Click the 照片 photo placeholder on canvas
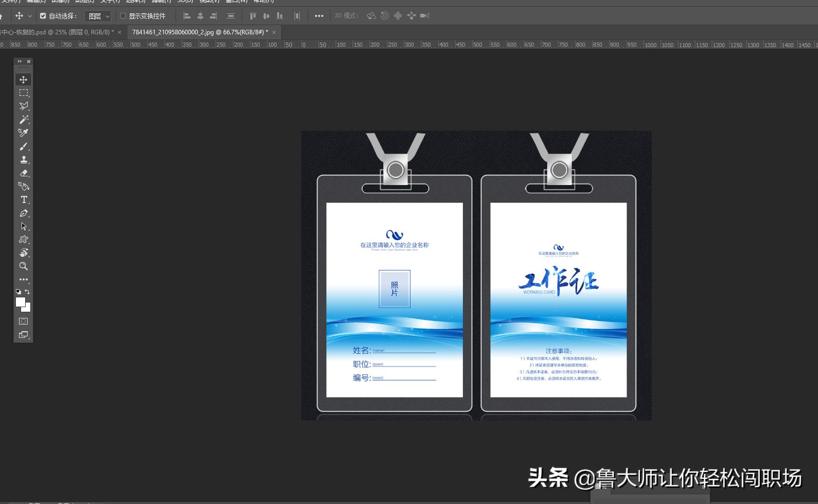 (395, 289)
